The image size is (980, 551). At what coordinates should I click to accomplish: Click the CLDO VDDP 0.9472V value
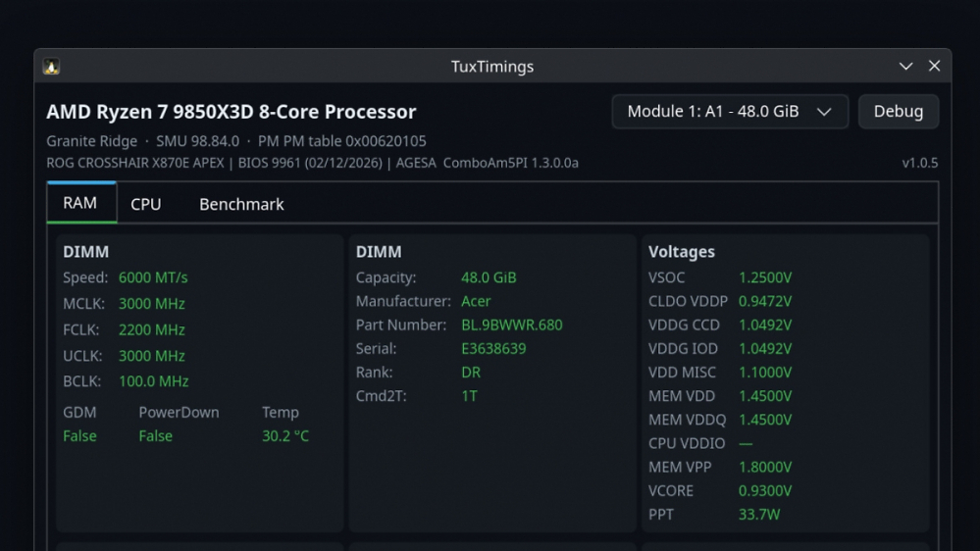tap(765, 301)
